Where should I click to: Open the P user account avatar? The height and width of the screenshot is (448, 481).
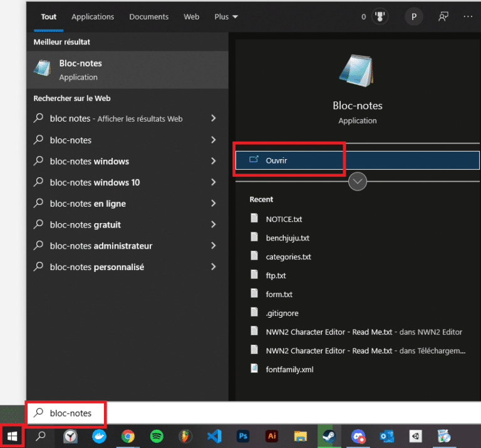click(413, 17)
